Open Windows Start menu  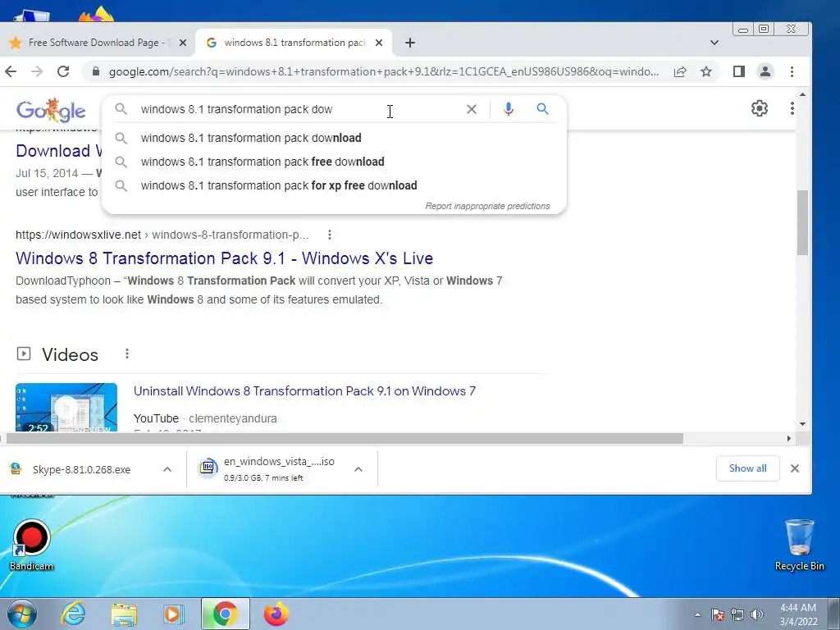click(22, 614)
